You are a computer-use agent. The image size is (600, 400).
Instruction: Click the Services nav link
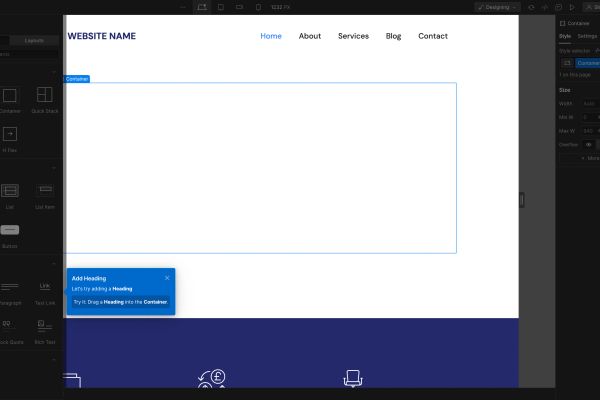[x=353, y=36]
